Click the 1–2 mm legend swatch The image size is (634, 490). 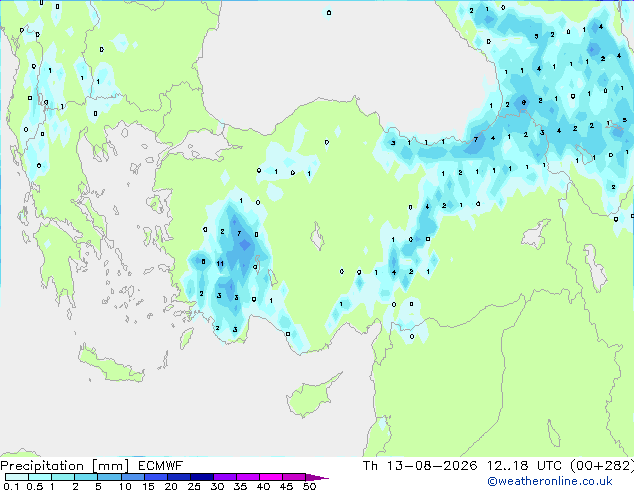[63, 477]
